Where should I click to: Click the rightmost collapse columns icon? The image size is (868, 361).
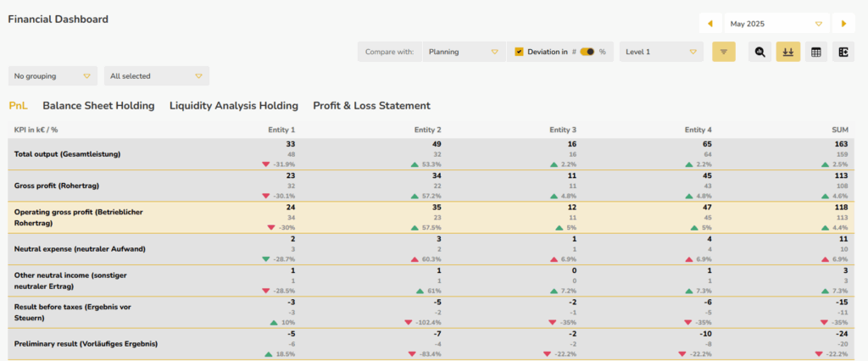click(x=843, y=52)
